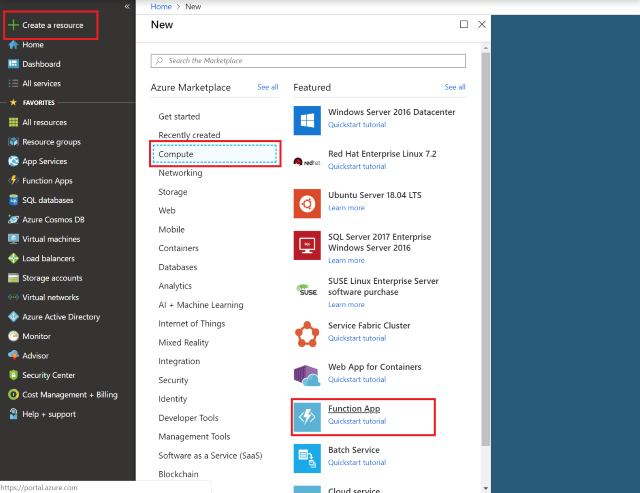
Task: Choose Management Tools category
Action: (194, 437)
